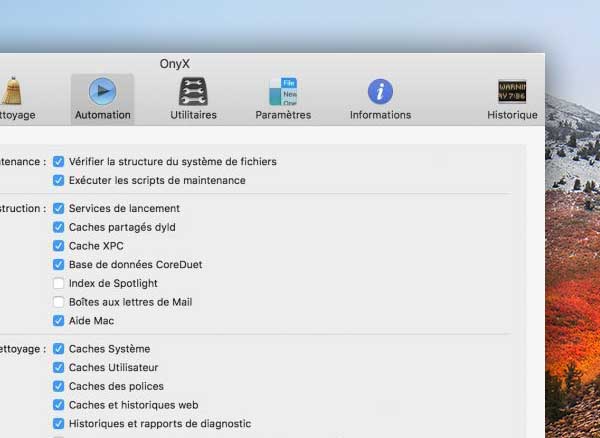Open the Paramètres toolbar icon
The image size is (600, 438).
[283, 91]
